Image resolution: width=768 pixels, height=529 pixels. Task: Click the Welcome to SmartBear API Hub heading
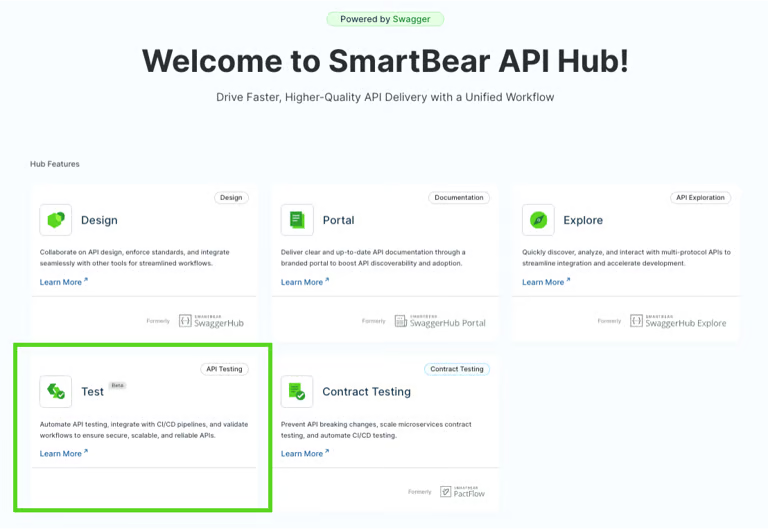point(385,61)
